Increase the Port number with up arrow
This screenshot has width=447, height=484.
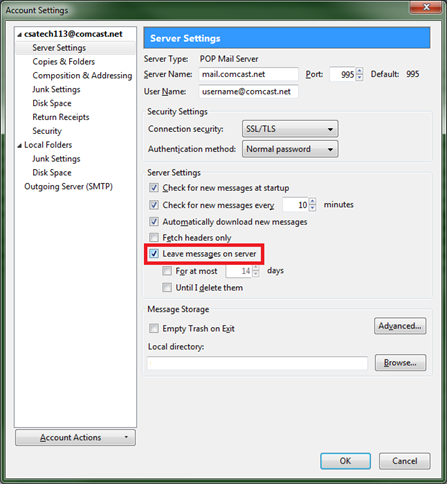coord(359,71)
